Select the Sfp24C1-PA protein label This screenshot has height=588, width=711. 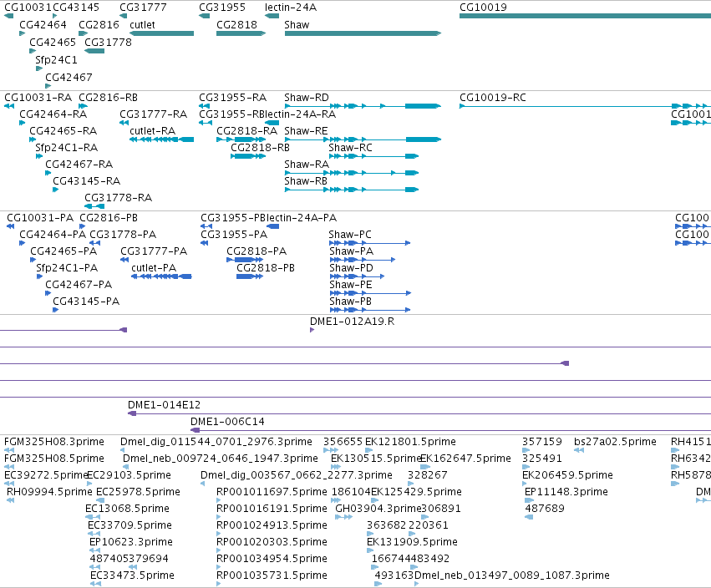tap(67, 268)
